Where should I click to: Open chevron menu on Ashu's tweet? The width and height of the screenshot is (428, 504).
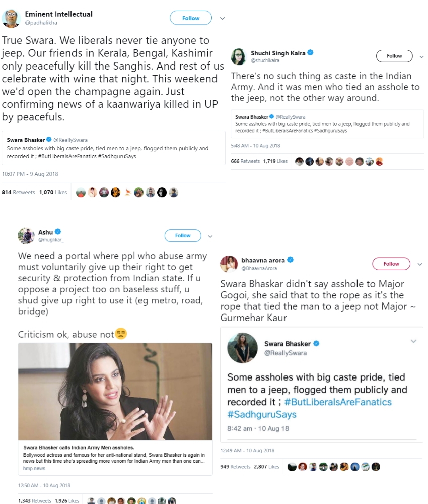210,236
